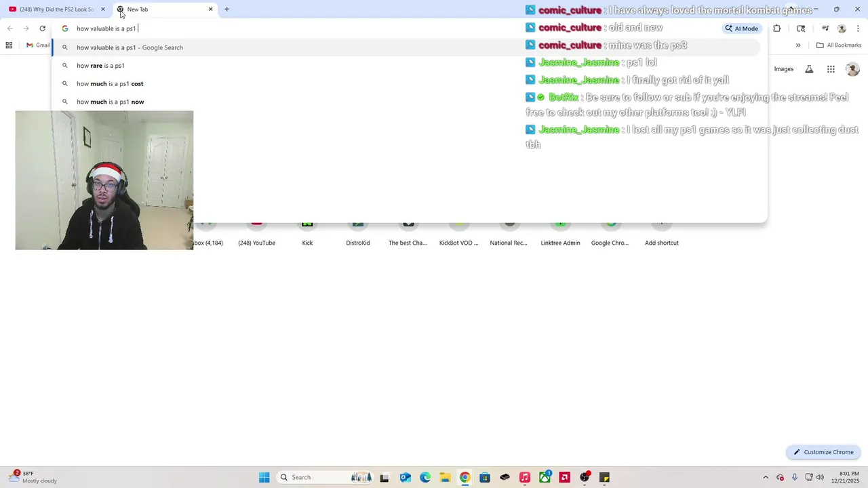
Task: Click the Google account avatar on page
Action: click(852, 69)
